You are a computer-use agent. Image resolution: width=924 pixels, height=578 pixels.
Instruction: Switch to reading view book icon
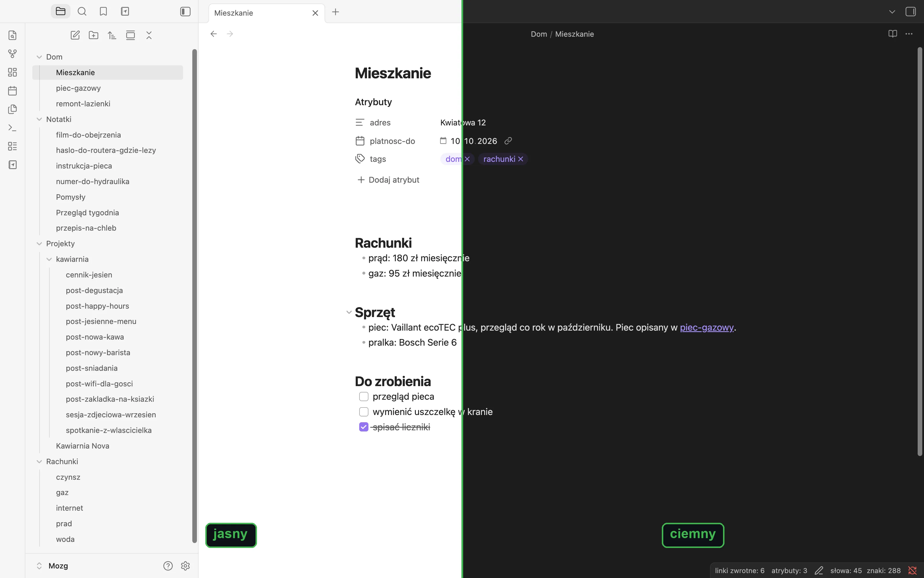[892, 34]
